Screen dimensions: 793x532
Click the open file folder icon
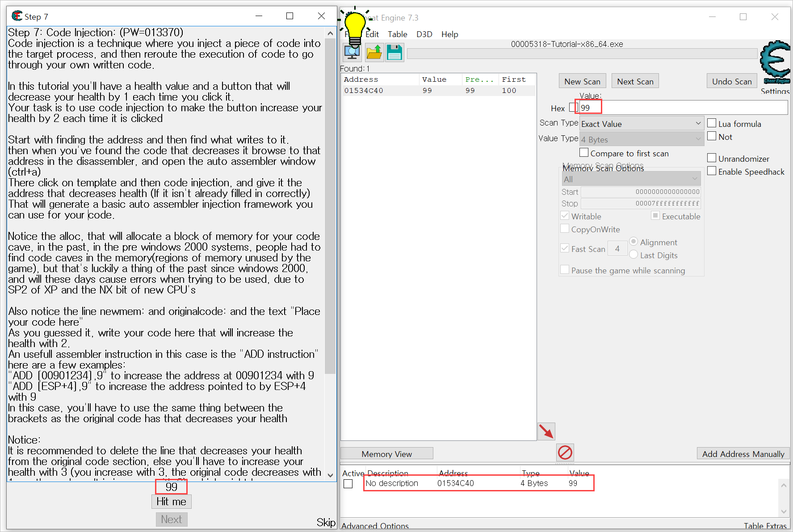click(x=374, y=52)
